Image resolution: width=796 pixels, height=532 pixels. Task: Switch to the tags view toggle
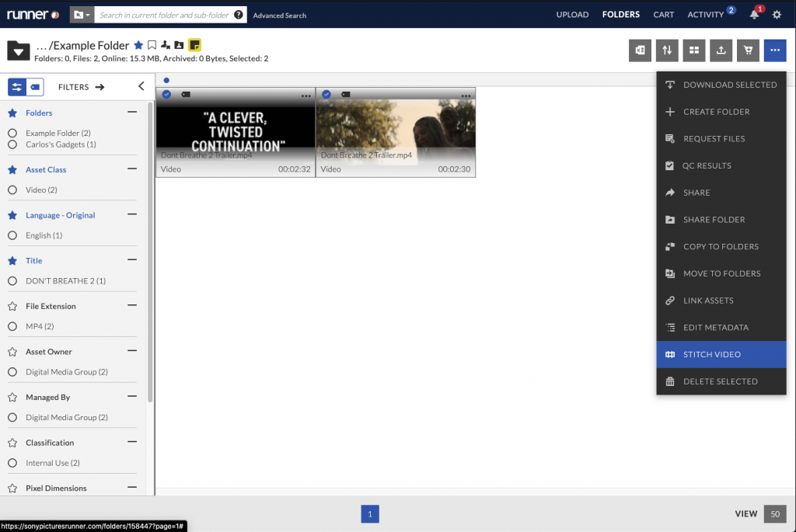click(x=35, y=87)
